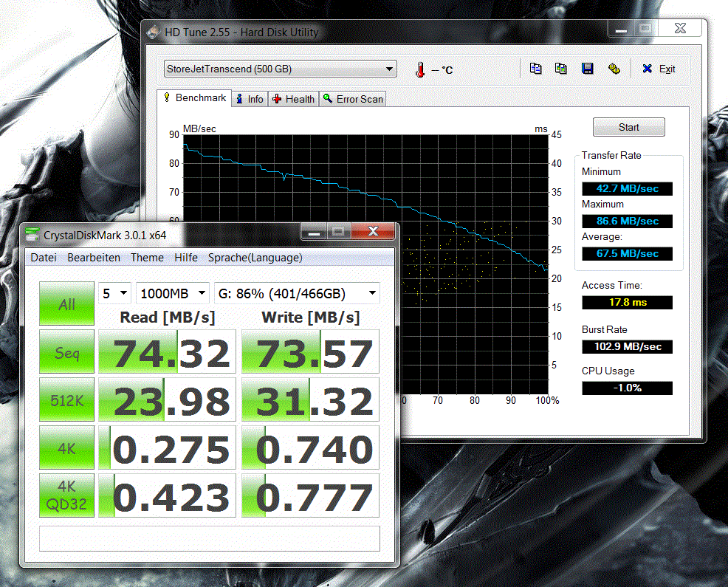Run the Seq test

click(x=67, y=352)
